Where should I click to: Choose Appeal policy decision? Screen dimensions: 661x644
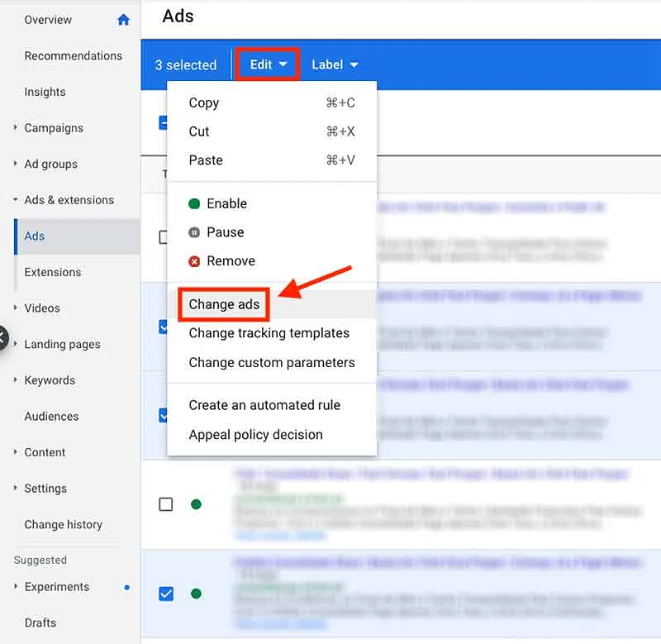[x=272, y=435]
